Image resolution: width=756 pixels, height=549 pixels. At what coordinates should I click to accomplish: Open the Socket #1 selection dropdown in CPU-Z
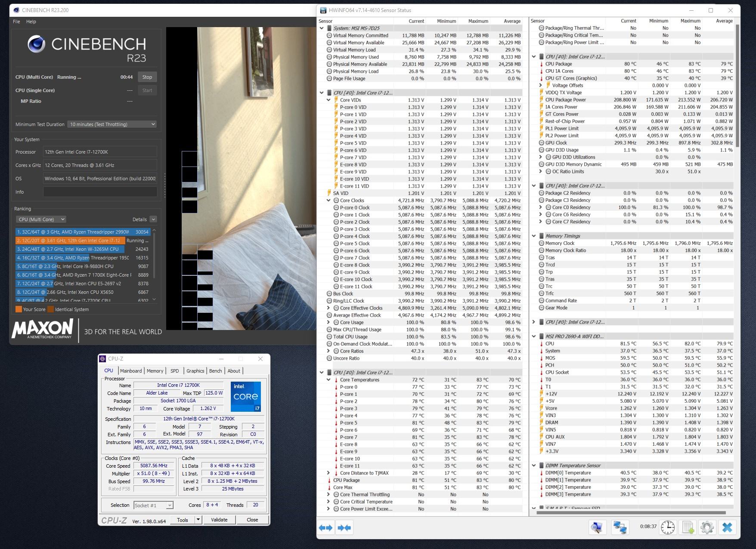click(x=153, y=506)
